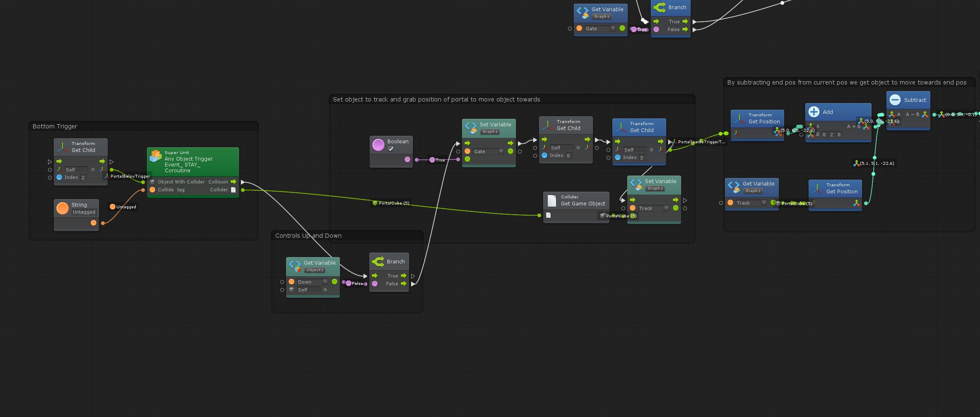The width and height of the screenshot is (980, 417).
Task: Click the (5.1, 5.1, -22.6) vector label
Action: coord(874,164)
